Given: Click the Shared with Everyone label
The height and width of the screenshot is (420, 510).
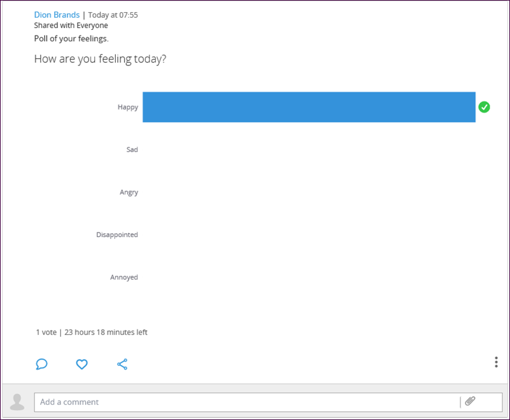Looking at the screenshot, I should coord(71,25).
